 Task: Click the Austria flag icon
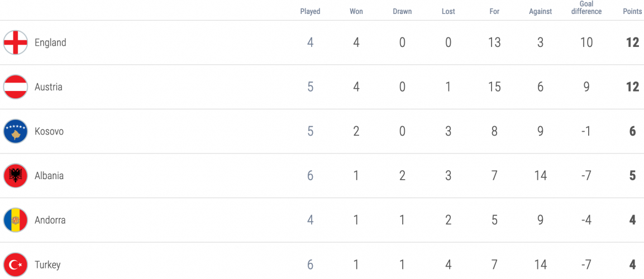pyautogui.click(x=16, y=87)
